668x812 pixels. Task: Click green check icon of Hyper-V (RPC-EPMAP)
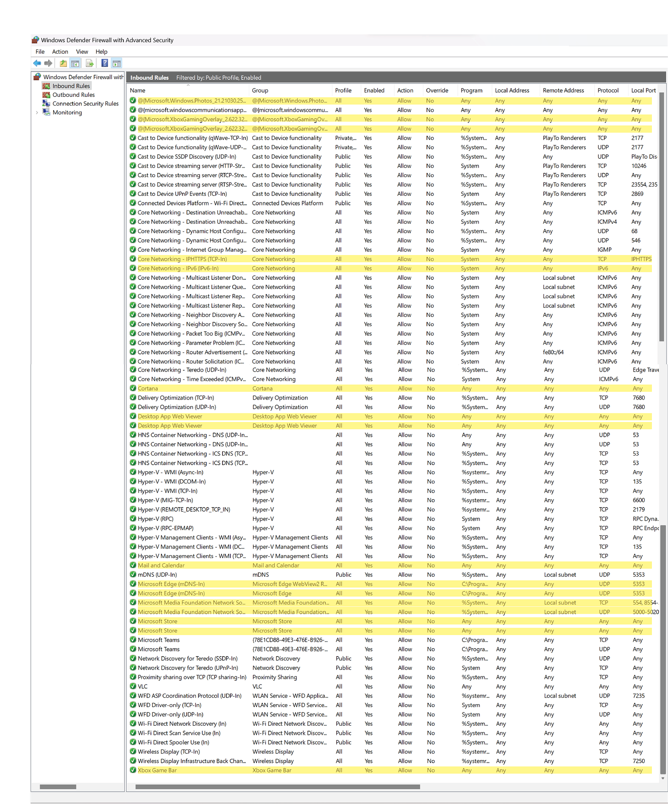[133, 528]
